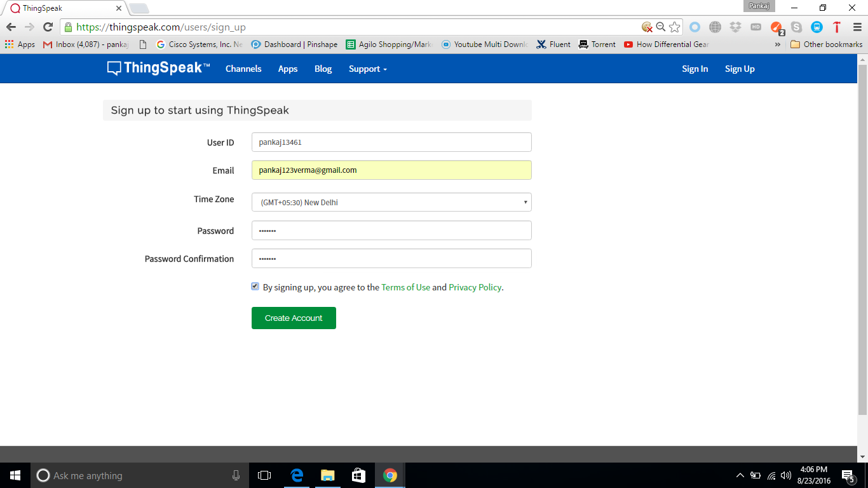
Task: Click the orange broom extension icon
Action: point(776,27)
